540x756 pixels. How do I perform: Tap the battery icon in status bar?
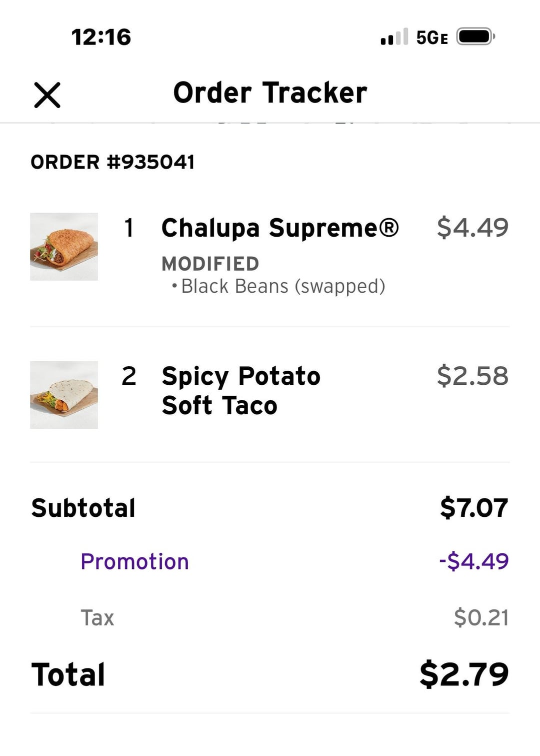pos(475,37)
